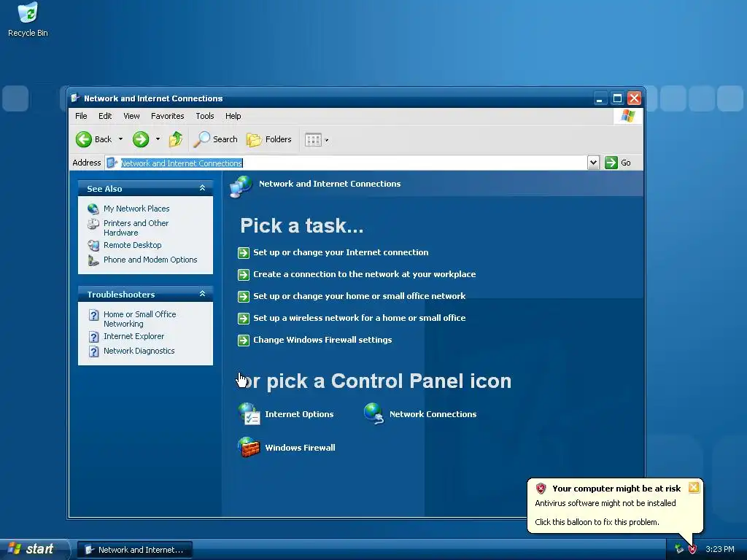
Task: Click Printers and Other Hardware text link
Action: tap(136, 227)
